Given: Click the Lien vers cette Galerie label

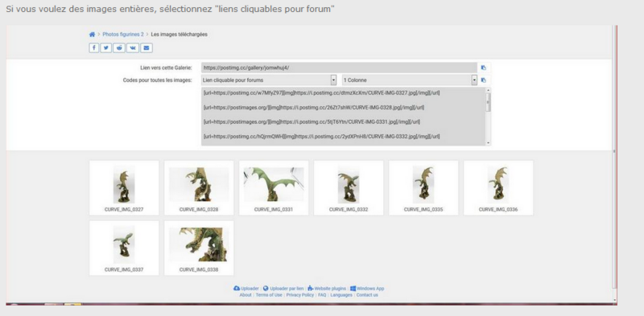Looking at the screenshot, I should [167, 68].
